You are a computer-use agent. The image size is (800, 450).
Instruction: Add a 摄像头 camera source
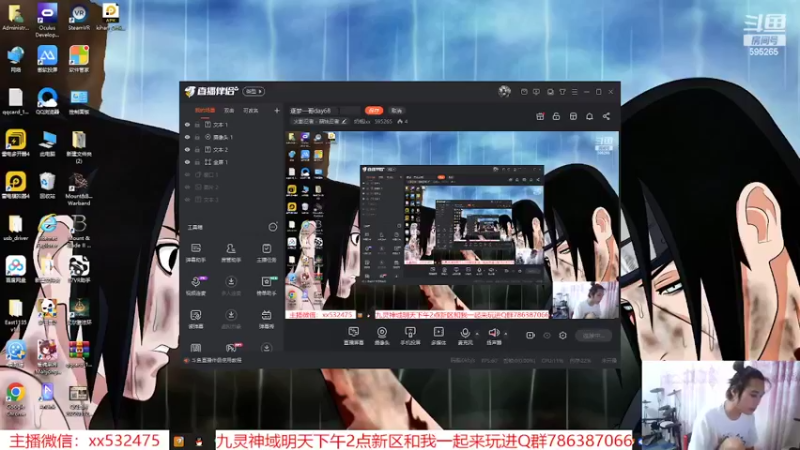tap(382, 336)
